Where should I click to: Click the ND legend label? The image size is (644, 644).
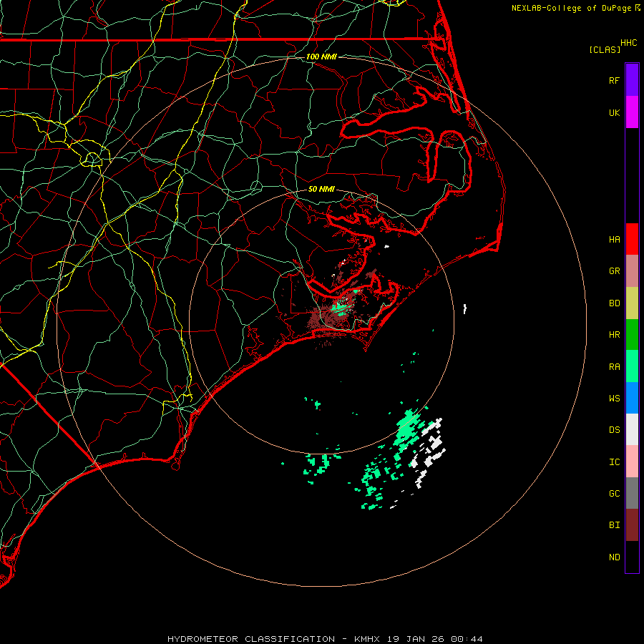[x=614, y=557]
